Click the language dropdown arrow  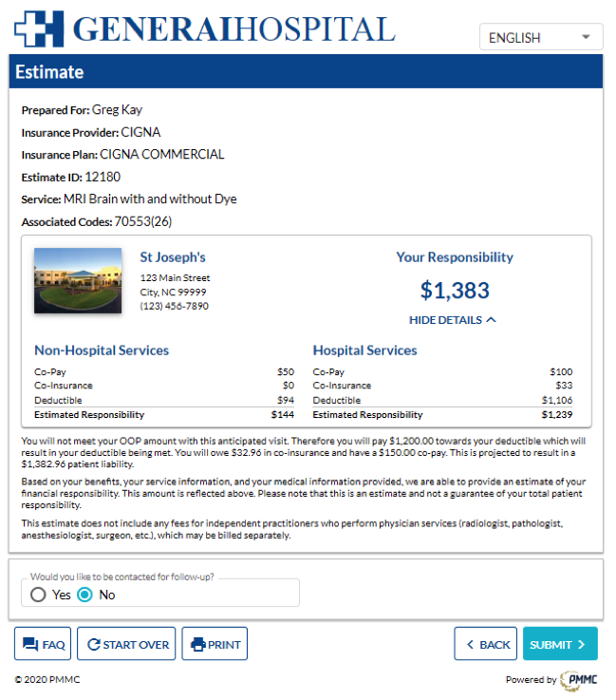(587, 37)
